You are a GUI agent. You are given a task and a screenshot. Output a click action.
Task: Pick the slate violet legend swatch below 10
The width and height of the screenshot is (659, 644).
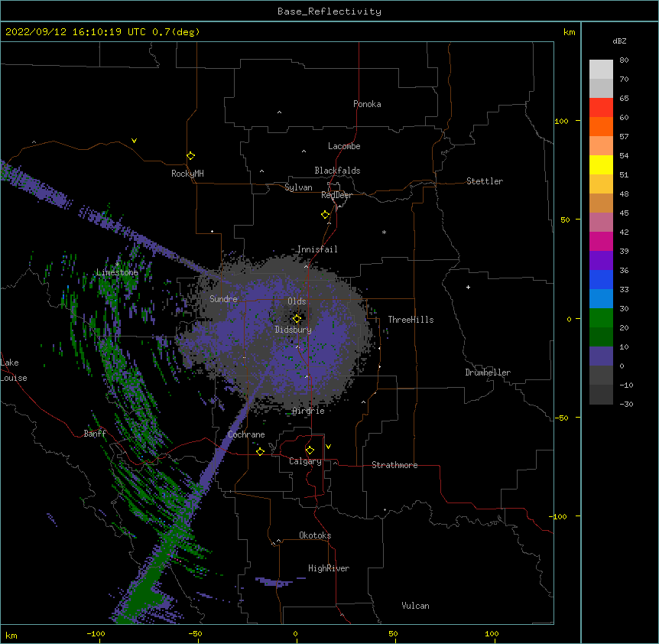(x=601, y=356)
